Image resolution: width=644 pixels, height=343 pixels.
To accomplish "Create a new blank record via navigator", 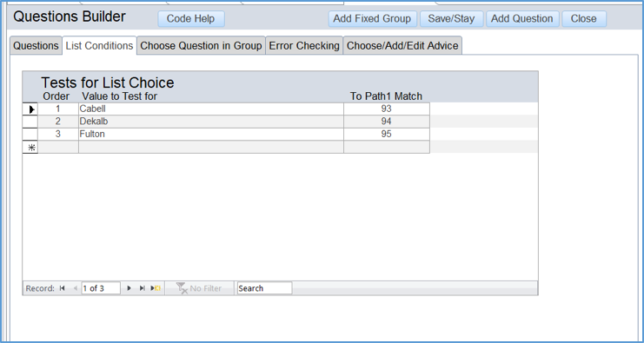I will tap(156, 288).
